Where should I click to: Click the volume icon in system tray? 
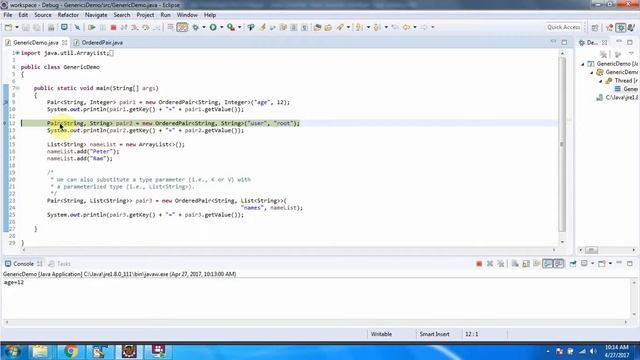(x=593, y=351)
